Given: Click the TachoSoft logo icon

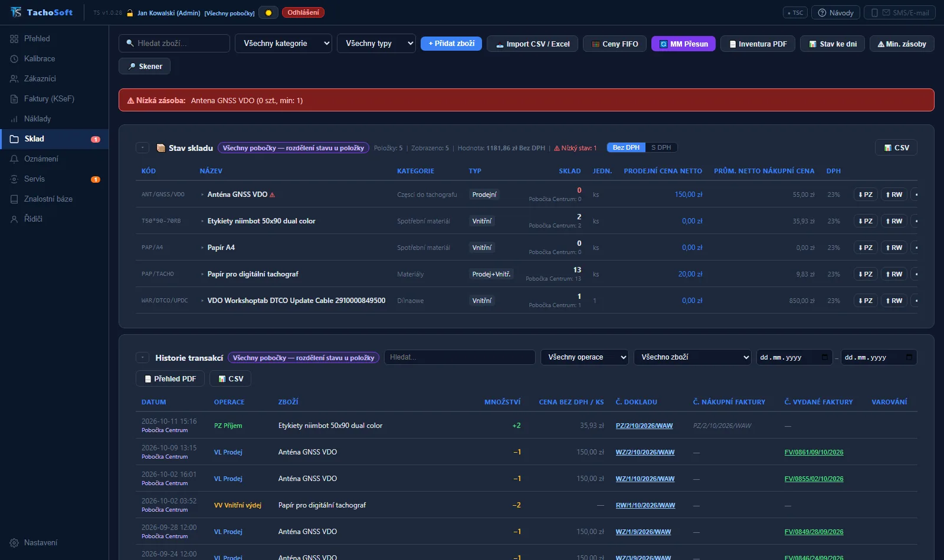Looking at the screenshot, I should click(x=16, y=12).
